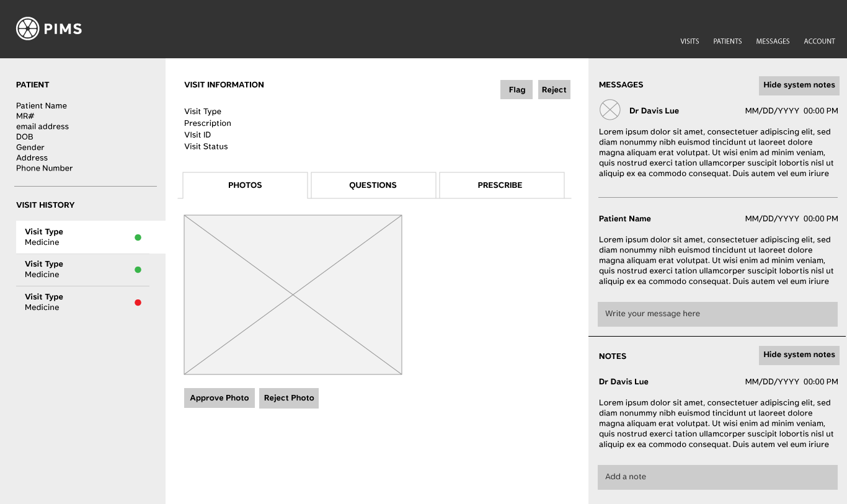Click the green status dot on first visit
The width and height of the screenshot is (847, 504).
point(138,237)
